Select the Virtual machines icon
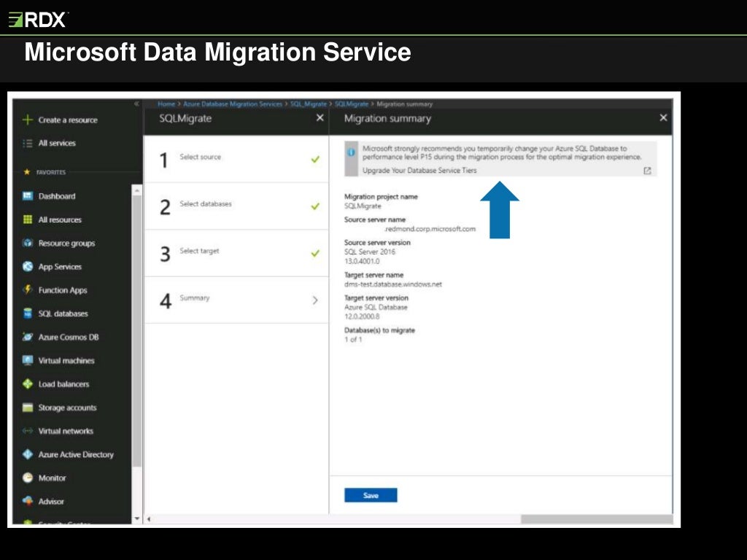 [28, 360]
